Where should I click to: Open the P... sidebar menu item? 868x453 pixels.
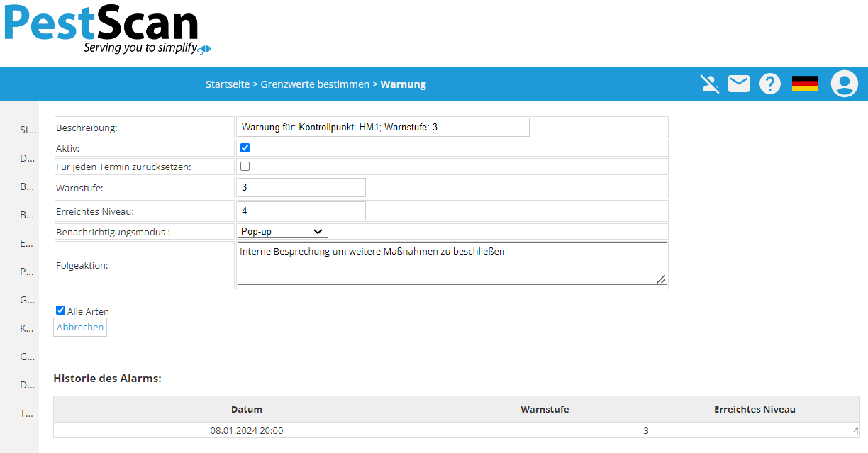(x=27, y=272)
